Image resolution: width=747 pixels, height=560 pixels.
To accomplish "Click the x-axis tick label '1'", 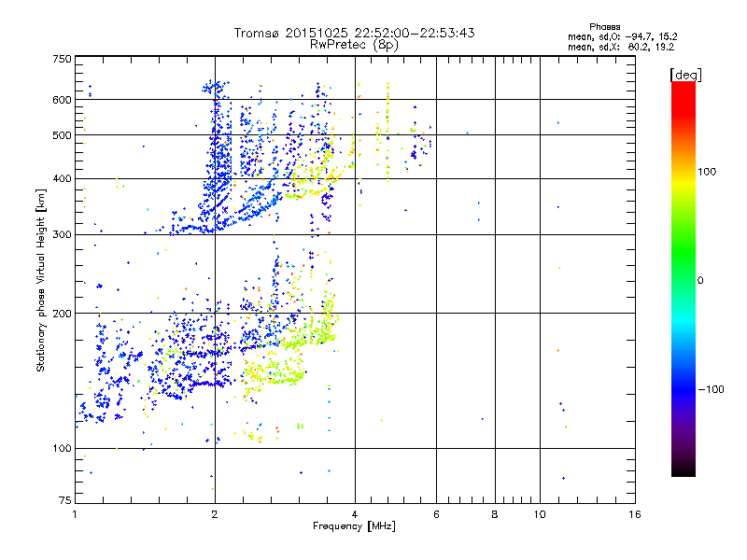I will coord(75,514).
